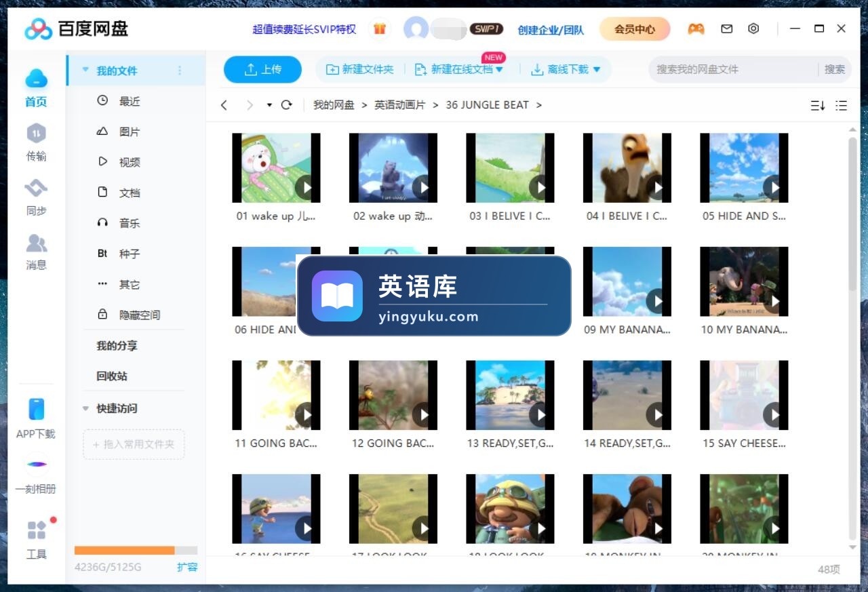The image size is (868, 592).
Task: Click the 扩容 expand storage link
Action: 187,567
